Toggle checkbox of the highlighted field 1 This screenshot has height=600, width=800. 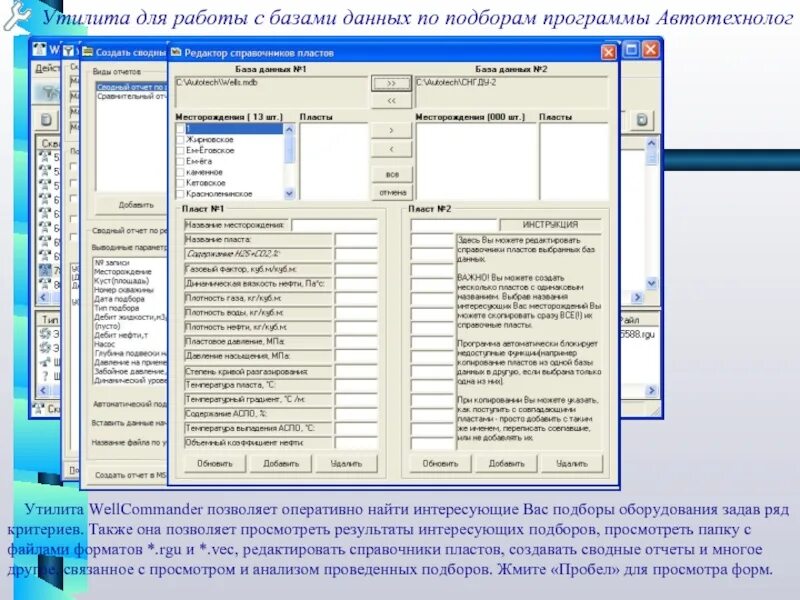[180, 129]
